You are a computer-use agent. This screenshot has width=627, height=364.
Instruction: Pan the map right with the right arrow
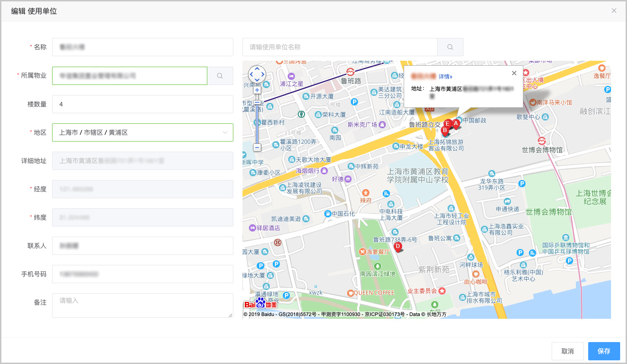pyautogui.click(x=263, y=74)
